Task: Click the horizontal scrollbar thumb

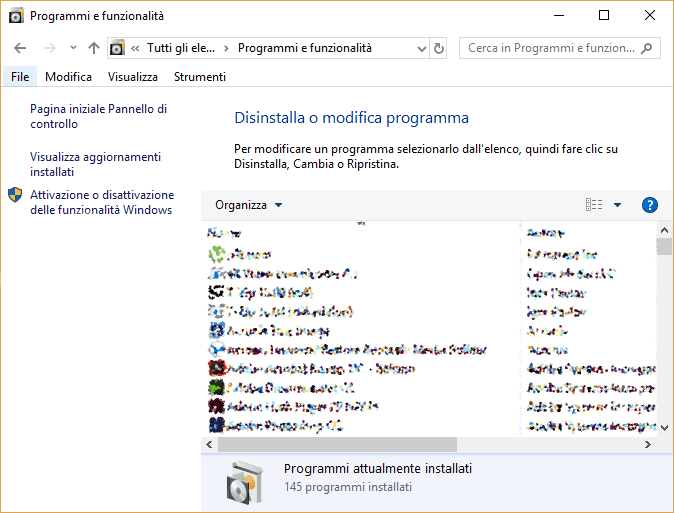Action: point(337,444)
